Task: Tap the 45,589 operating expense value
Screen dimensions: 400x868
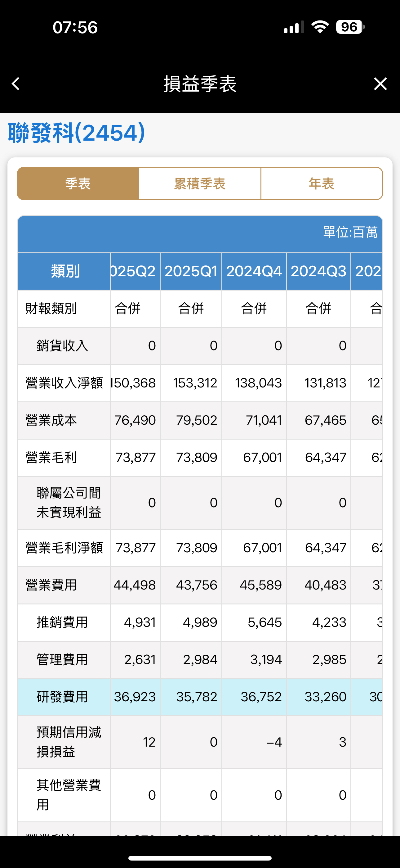Action: click(261, 585)
